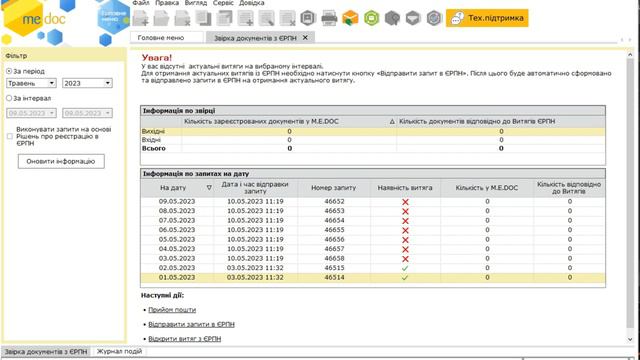Click the Кількість у M.E.DOC column header
Screen dimensions: 640x360
[487, 188]
